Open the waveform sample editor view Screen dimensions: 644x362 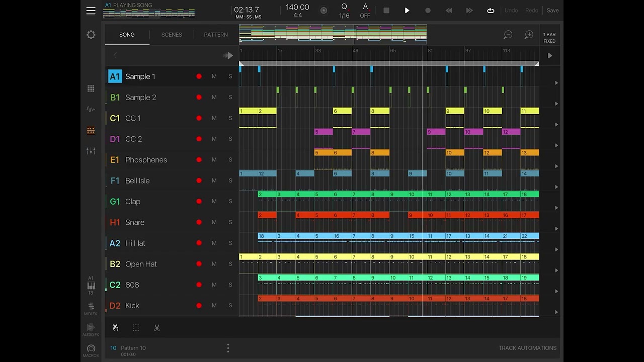coord(91,109)
